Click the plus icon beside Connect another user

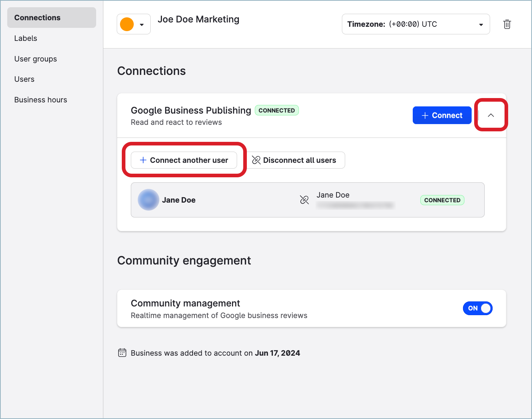[x=142, y=160]
